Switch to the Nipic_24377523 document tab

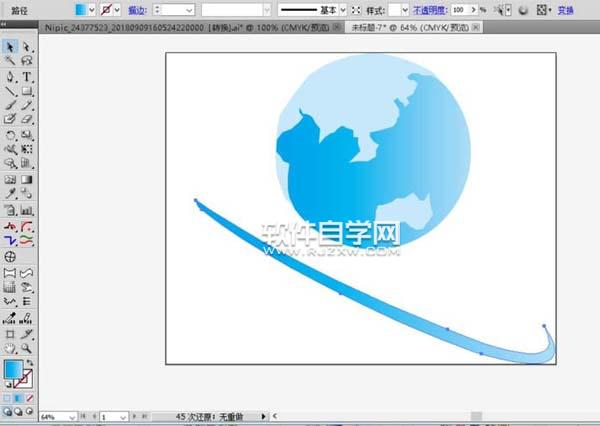(187, 28)
